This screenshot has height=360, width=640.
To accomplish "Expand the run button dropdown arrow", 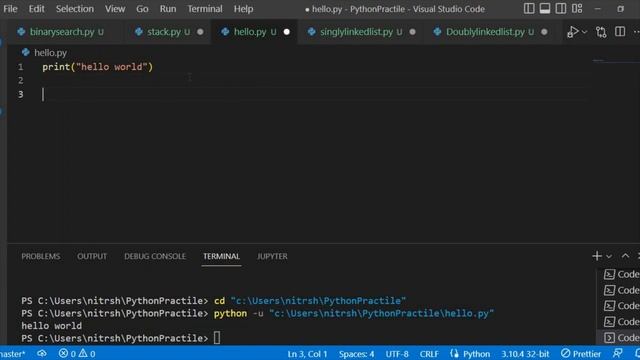I will coord(584,32).
